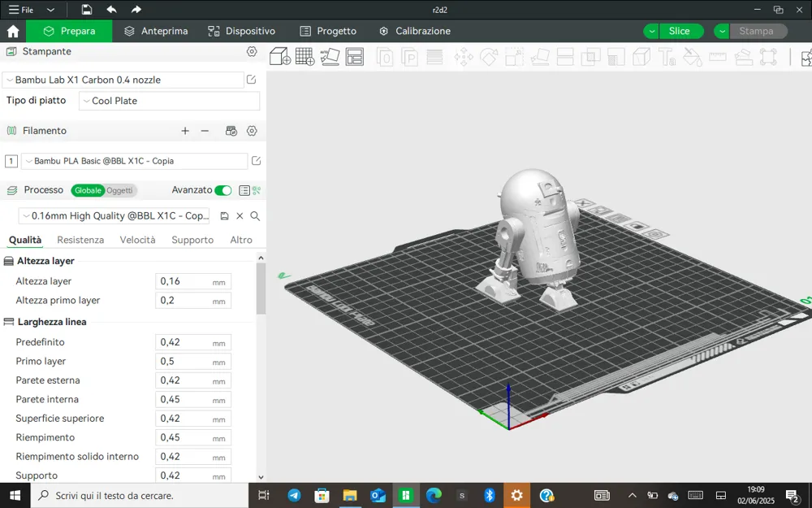Image resolution: width=812 pixels, height=508 pixels.
Task: Select the Support painting tool icon
Action: (615, 57)
